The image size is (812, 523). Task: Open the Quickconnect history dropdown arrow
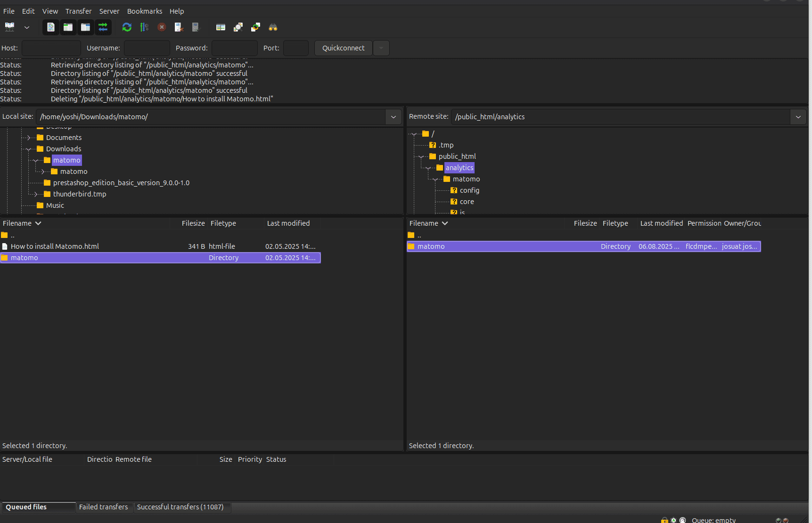[x=381, y=48]
